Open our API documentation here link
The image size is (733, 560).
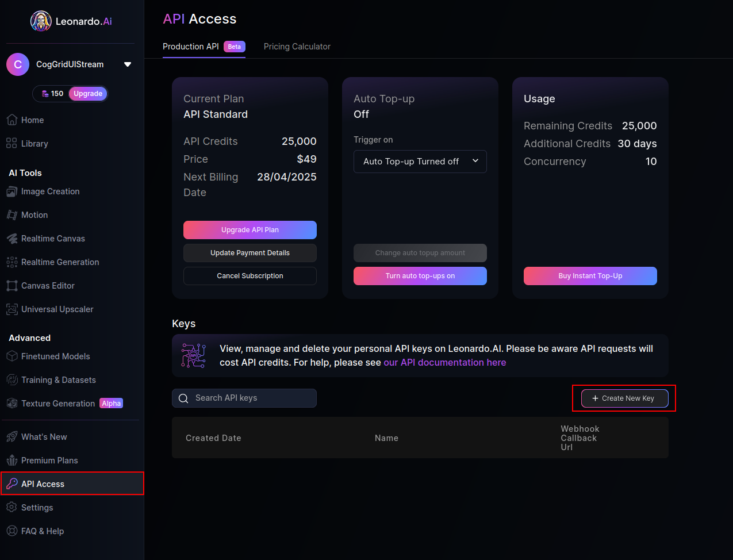445,363
